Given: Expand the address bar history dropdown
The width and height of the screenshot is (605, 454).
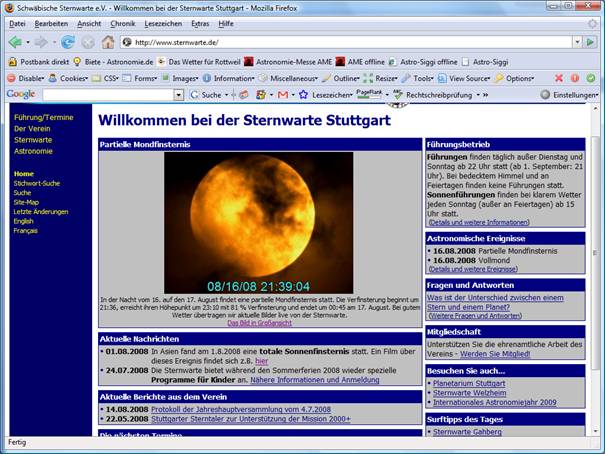Looking at the screenshot, I should pos(577,42).
